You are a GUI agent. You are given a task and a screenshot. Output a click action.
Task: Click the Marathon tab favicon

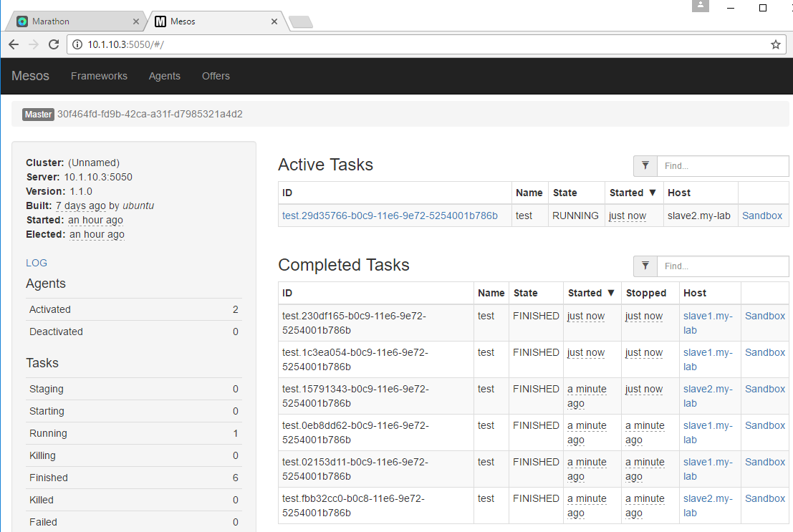pyautogui.click(x=22, y=21)
